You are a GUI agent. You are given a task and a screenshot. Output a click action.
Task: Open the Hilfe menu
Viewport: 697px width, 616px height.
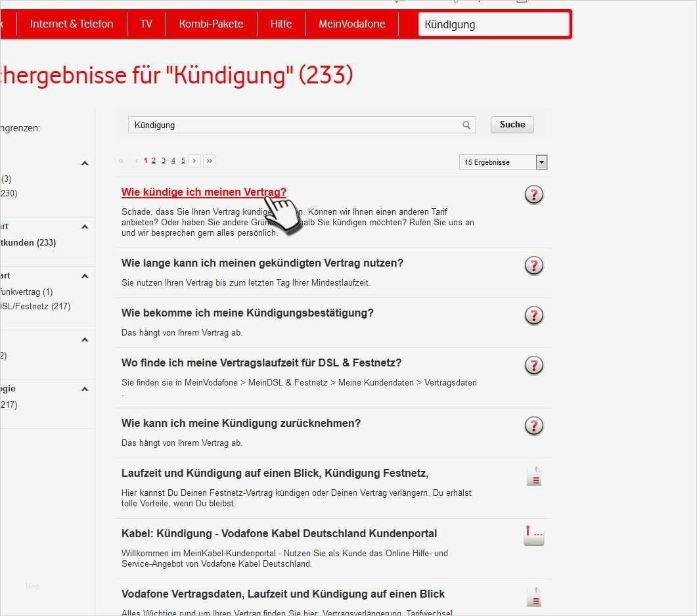(281, 24)
